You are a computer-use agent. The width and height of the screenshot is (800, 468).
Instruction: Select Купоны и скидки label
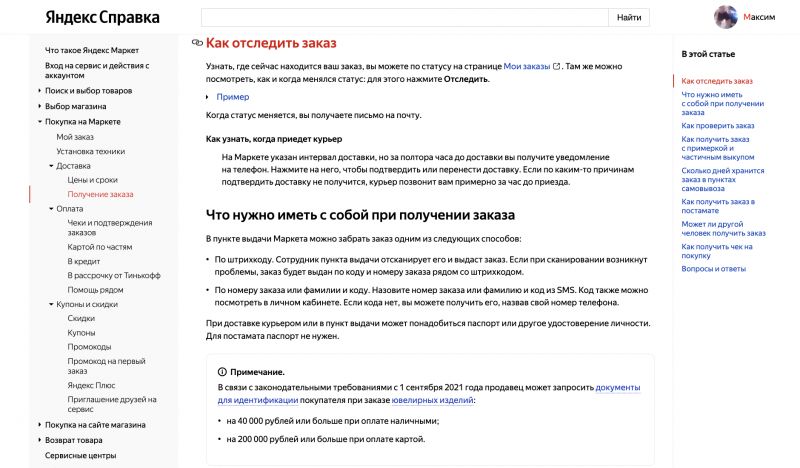pyautogui.click(x=87, y=304)
